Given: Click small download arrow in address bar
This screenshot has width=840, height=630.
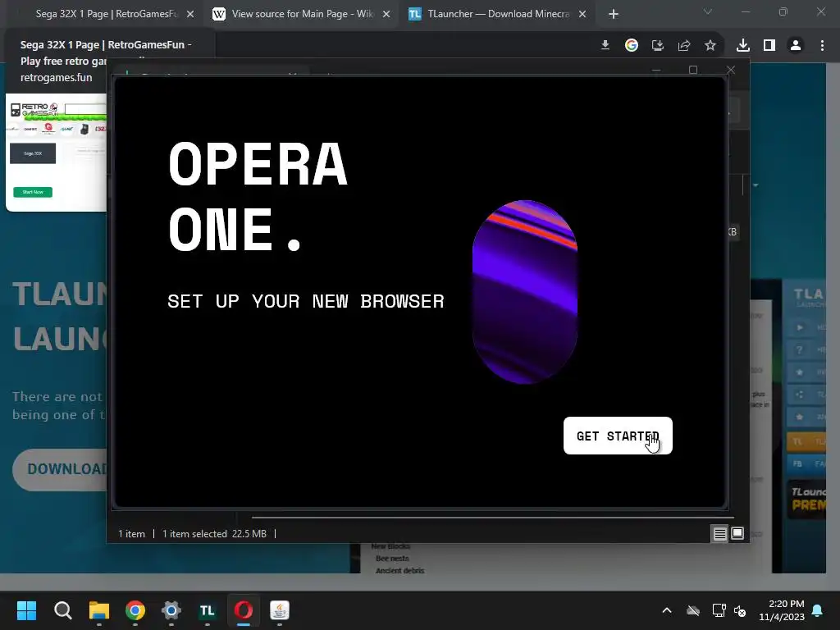Looking at the screenshot, I should click(605, 46).
